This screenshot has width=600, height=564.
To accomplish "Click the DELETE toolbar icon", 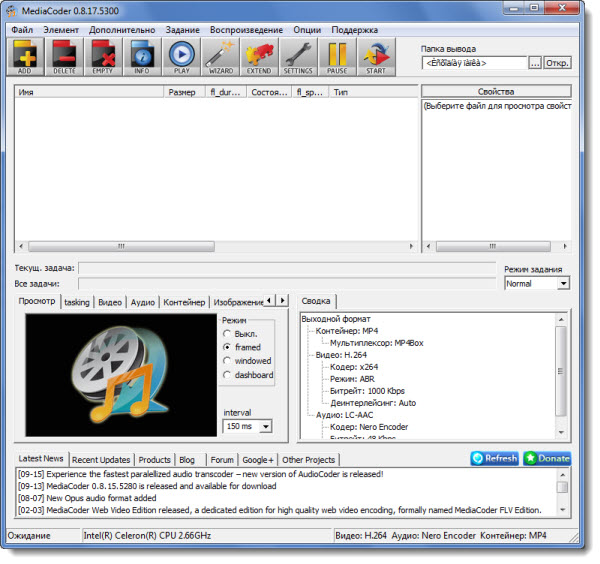I will pyautogui.click(x=64, y=57).
